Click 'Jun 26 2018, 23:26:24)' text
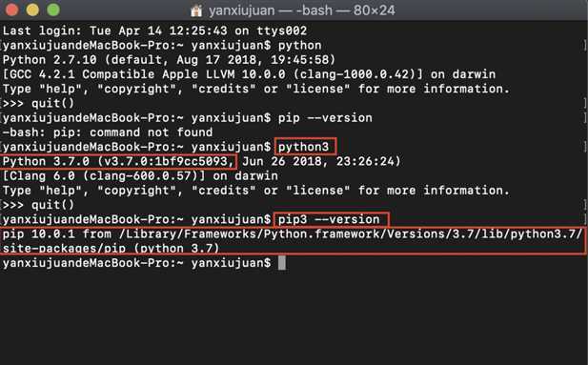The width and height of the screenshot is (588, 365). [x=321, y=161]
